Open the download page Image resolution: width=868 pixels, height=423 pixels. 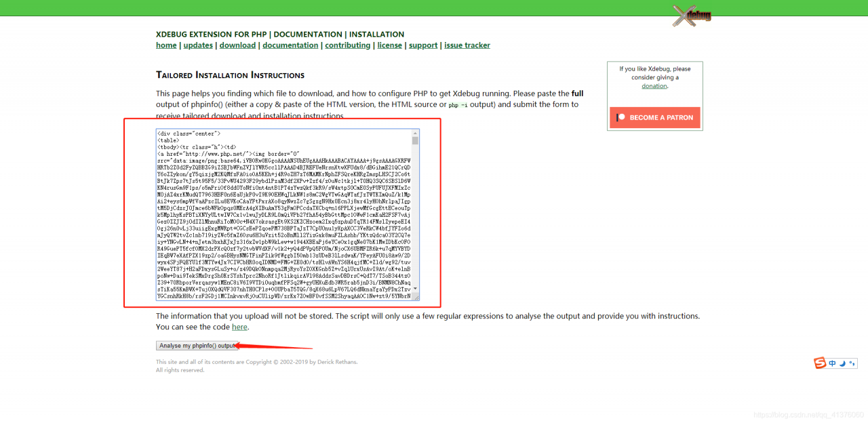237,45
